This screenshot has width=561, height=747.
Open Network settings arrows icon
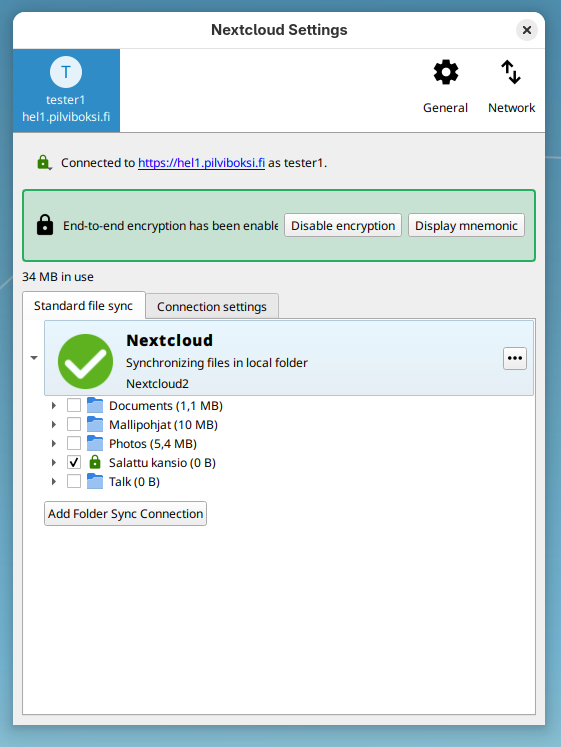[x=511, y=72]
